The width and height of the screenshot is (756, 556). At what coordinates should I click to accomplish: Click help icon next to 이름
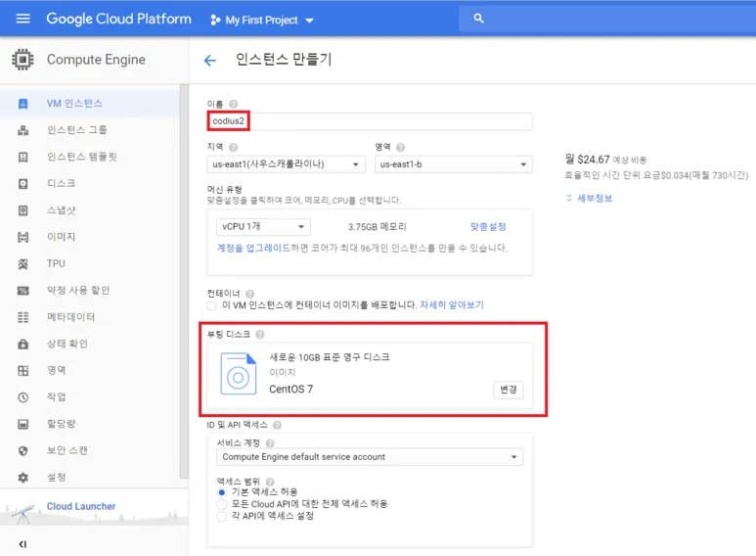coord(233,104)
